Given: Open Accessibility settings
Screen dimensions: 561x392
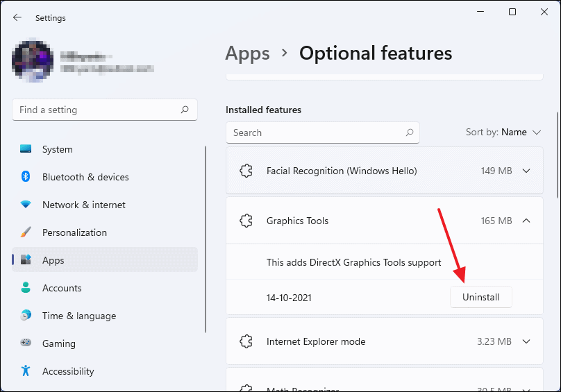Looking at the screenshot, I should click(104, 371).
